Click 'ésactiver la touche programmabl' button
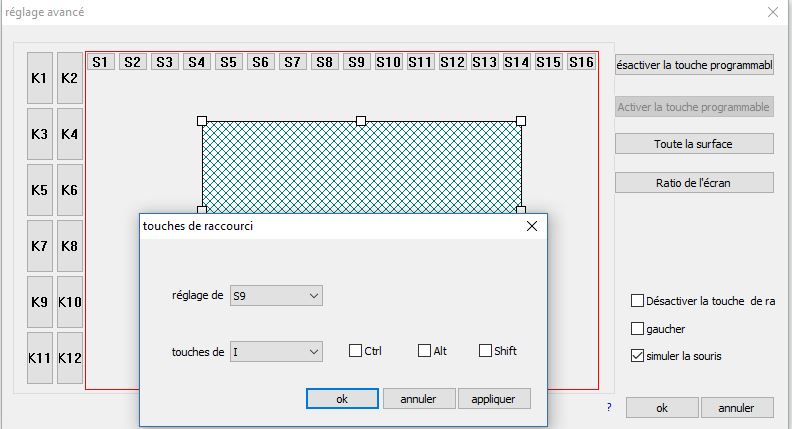The width and height of the screenshot is (792, 429). coord(694,65)
